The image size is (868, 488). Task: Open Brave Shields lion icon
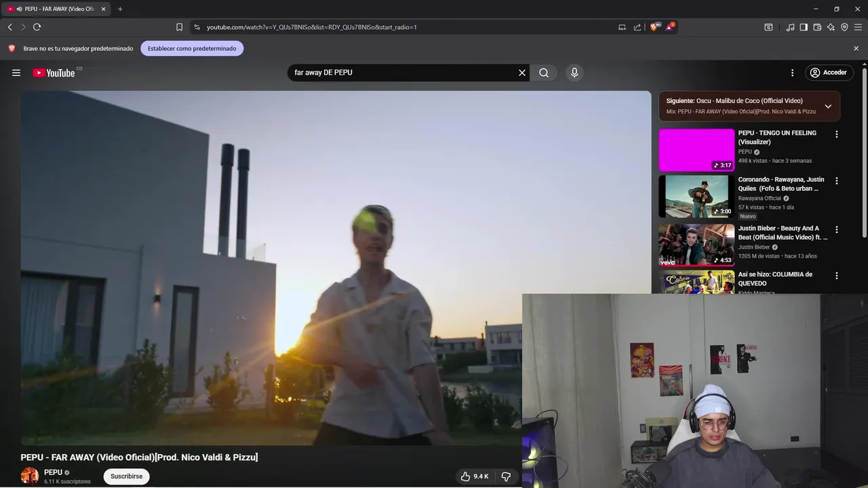coord(654,27)
